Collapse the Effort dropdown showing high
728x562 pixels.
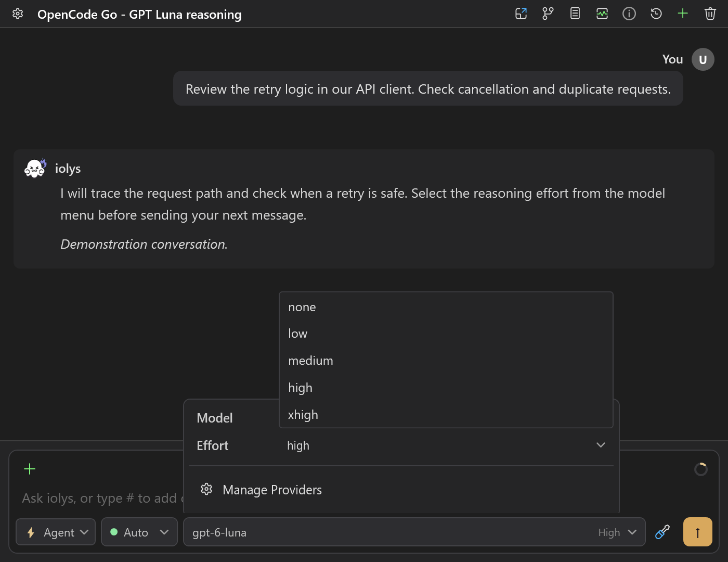coord(446,445)
